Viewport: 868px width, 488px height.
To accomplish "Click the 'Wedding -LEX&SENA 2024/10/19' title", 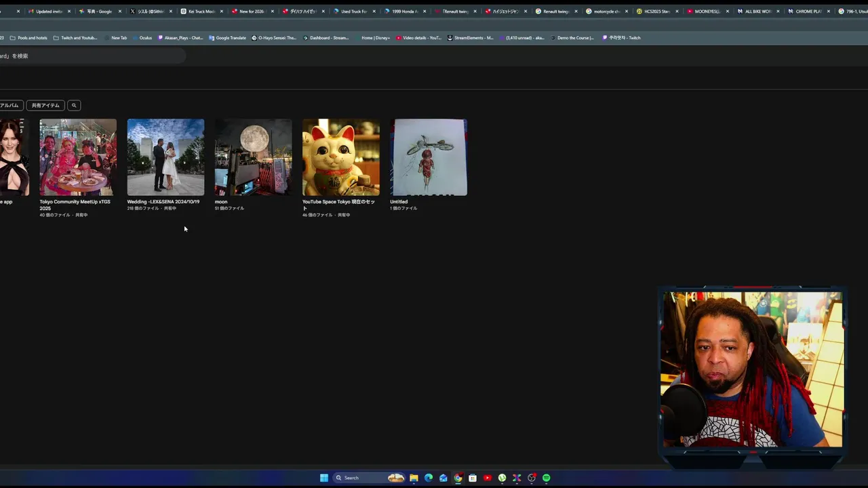I will (x=163, y=201).
